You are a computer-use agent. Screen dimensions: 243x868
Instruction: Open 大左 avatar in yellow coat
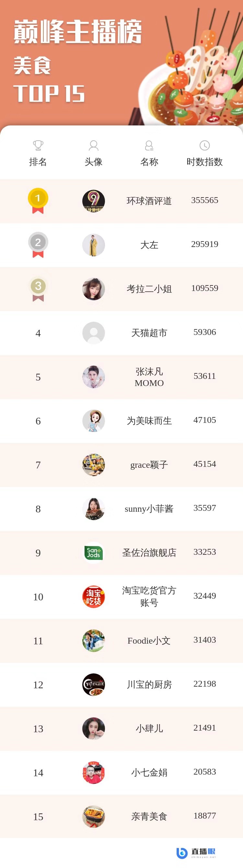94,245
